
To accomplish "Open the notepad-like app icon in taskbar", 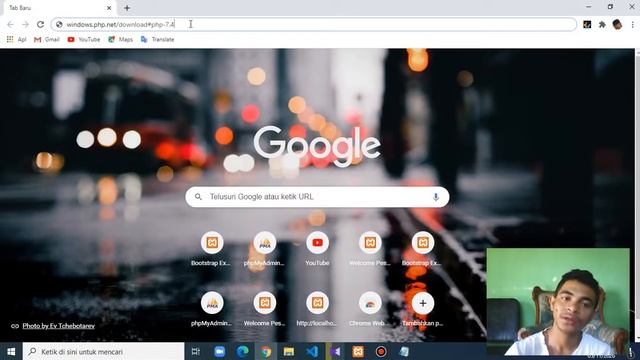I will [404, 351].
